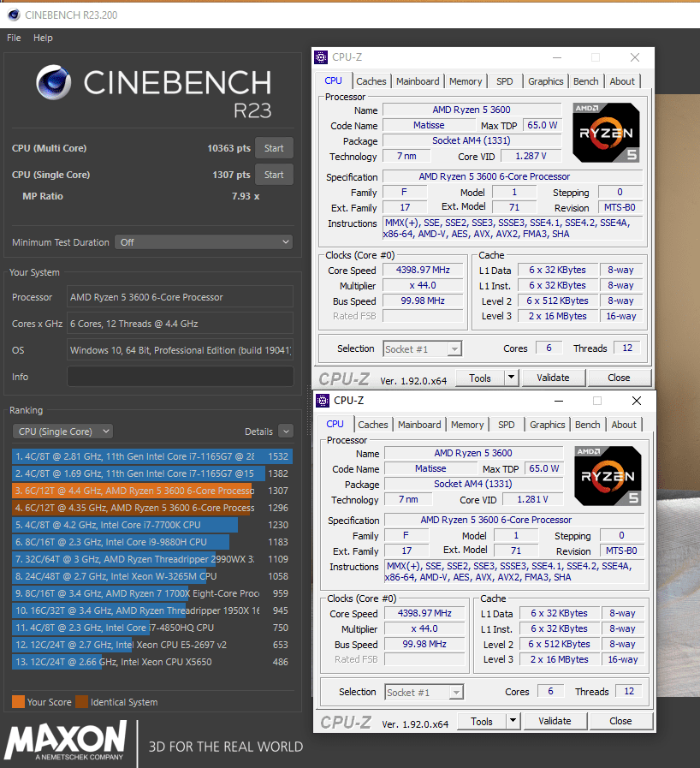Switch to About tab in upper CPU-Z
700x768 pixels.
(622, 81)
